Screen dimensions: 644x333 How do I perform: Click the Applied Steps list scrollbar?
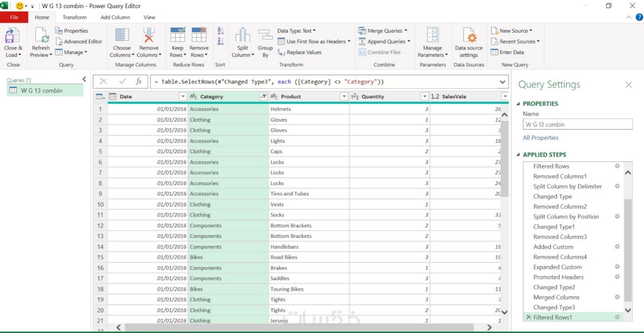tap(627, 250)
